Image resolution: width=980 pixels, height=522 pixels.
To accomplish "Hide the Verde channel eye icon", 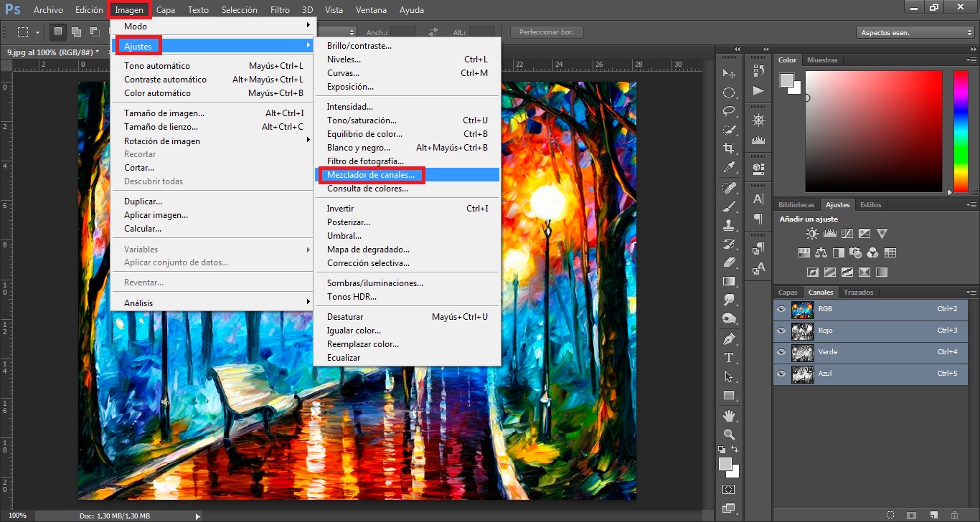I will (781, 353).
